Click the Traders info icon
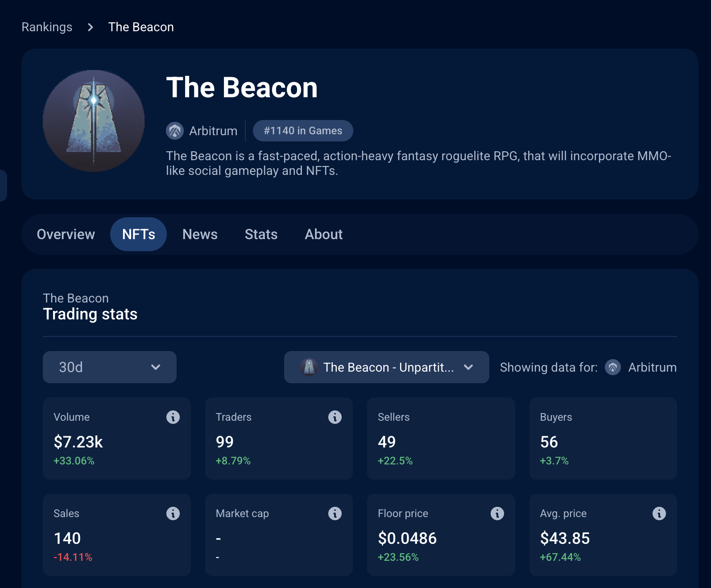This screenshot has width=711, height=588. pos(335,417)
